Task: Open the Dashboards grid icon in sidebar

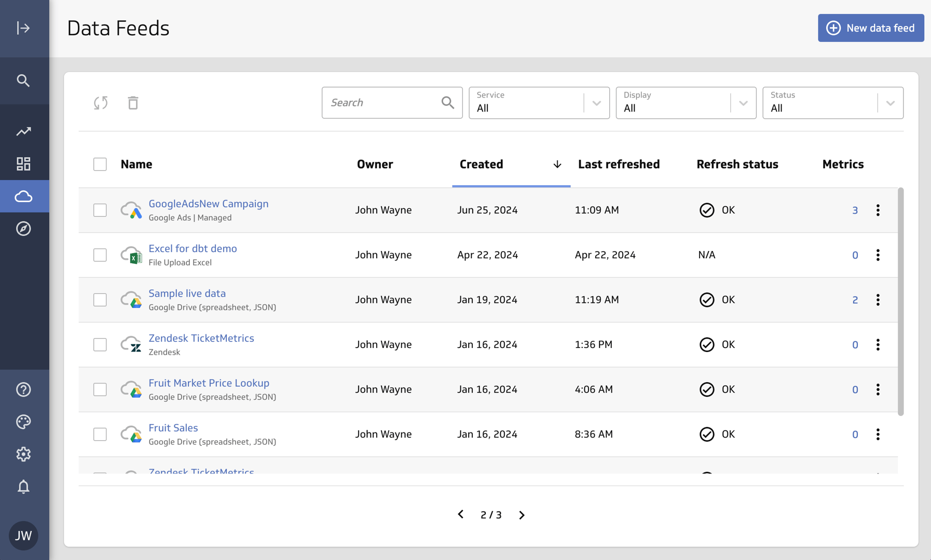Action: coord(23,164)
